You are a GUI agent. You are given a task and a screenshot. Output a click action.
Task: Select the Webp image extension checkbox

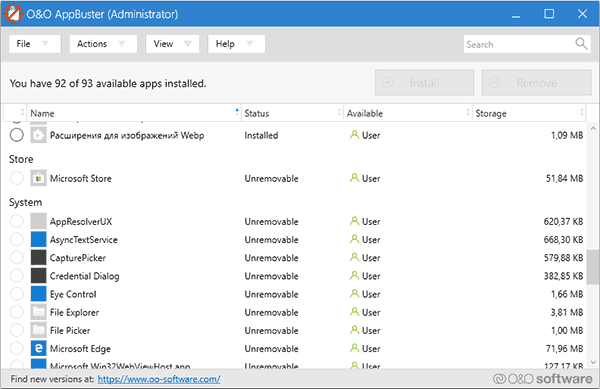click(16, 135)
